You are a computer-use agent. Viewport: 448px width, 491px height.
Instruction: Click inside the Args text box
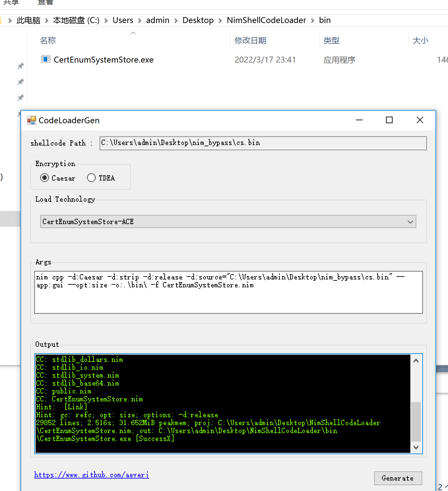pyautogui.click(x=228, y=292)
